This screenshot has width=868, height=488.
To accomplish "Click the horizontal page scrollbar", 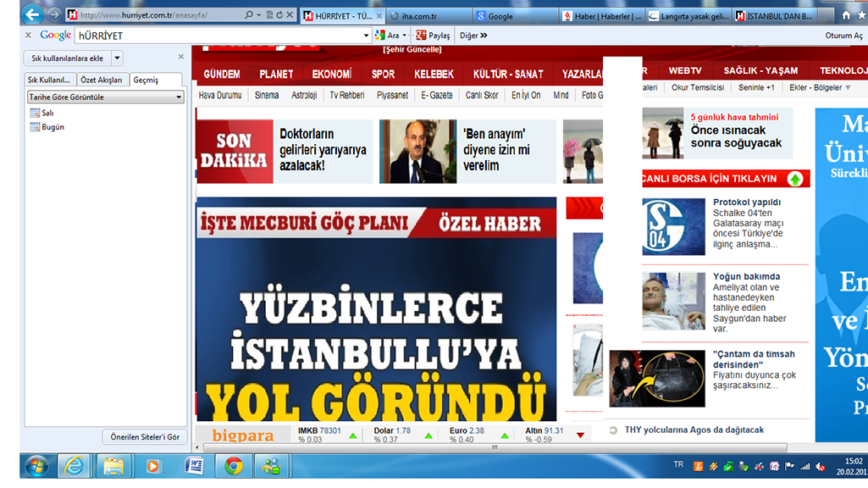I will click(x=495, y=447).
